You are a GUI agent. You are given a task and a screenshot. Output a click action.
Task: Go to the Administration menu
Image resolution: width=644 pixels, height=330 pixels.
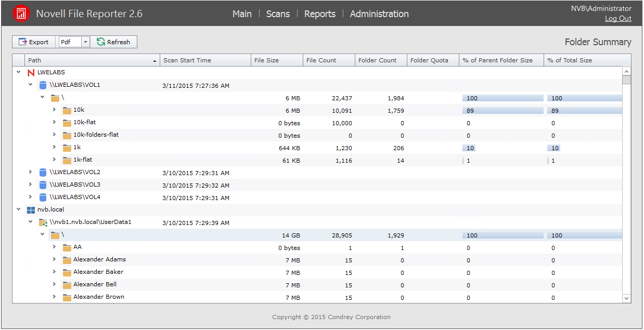click(x=379, y=14)
